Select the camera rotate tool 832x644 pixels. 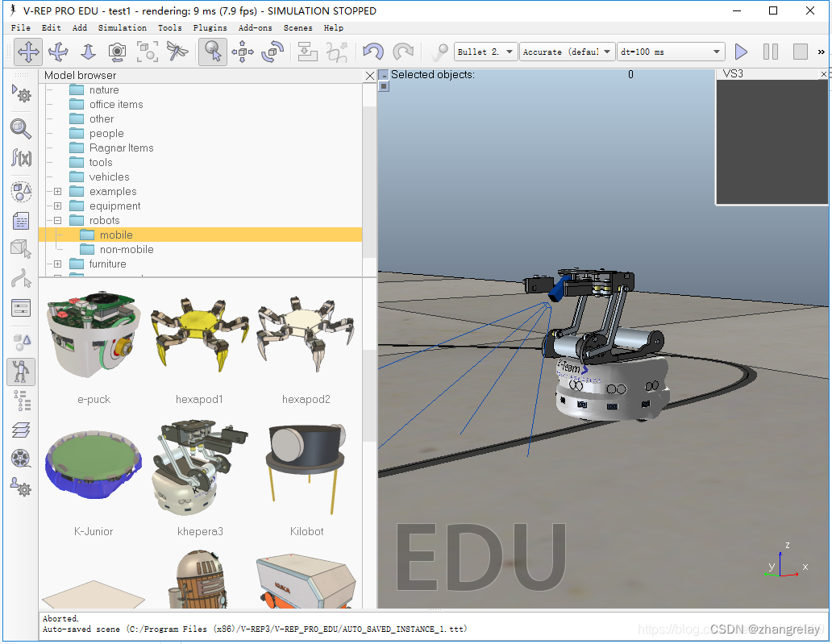coord(58,52)
